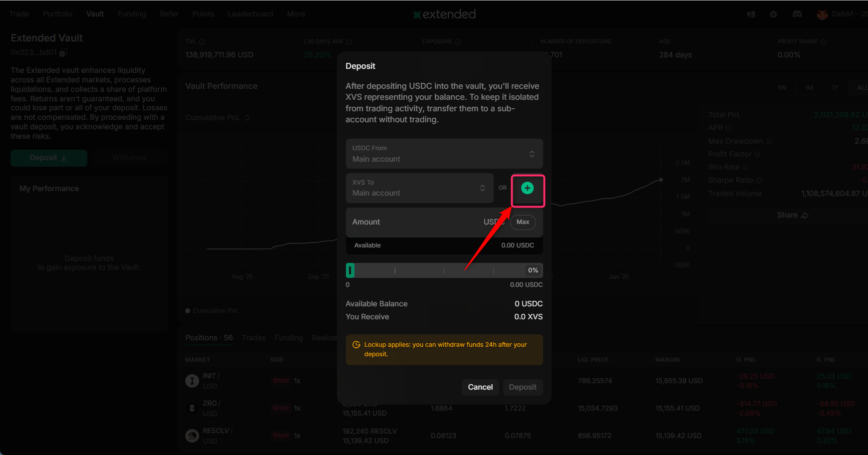This screenshot has width=868, height=455.
Task: Click the Max amount button
Action: 523,222
